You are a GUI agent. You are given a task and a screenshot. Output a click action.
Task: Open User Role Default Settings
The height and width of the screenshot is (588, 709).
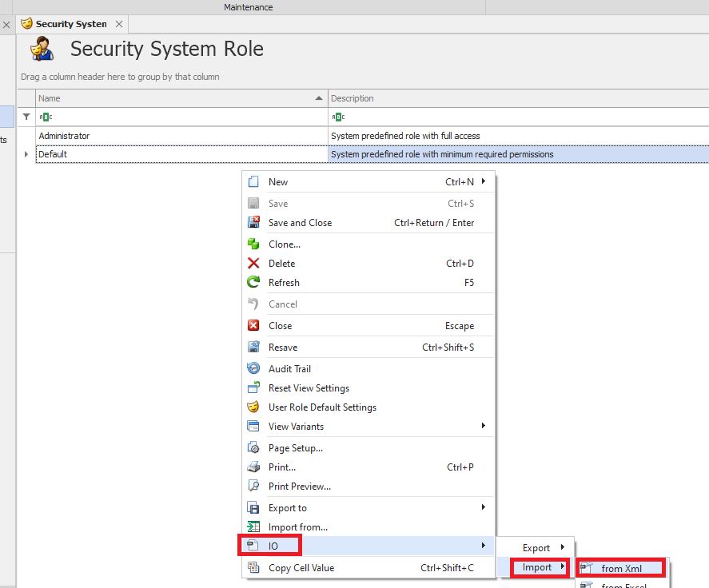click(322, 407)
